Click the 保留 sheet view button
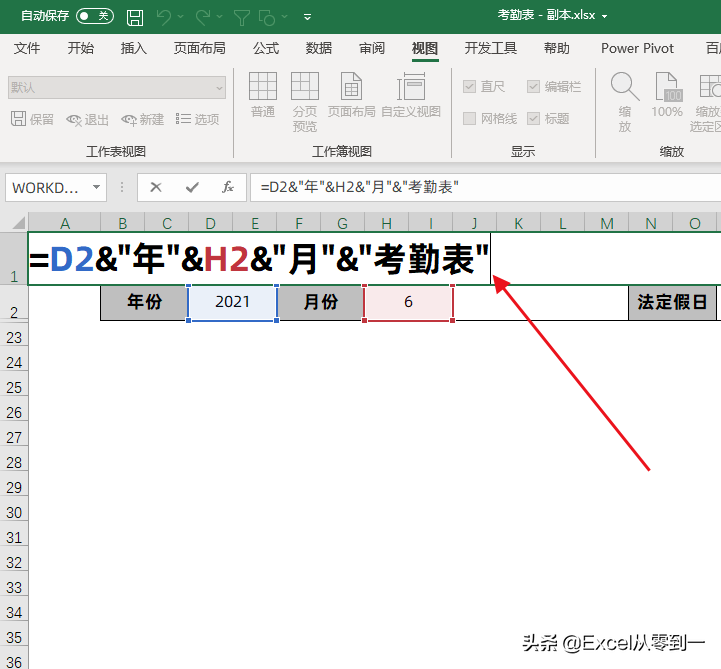The width and height of the screenshot is (721, 669). pyautogui.click(x=32, y=119)
